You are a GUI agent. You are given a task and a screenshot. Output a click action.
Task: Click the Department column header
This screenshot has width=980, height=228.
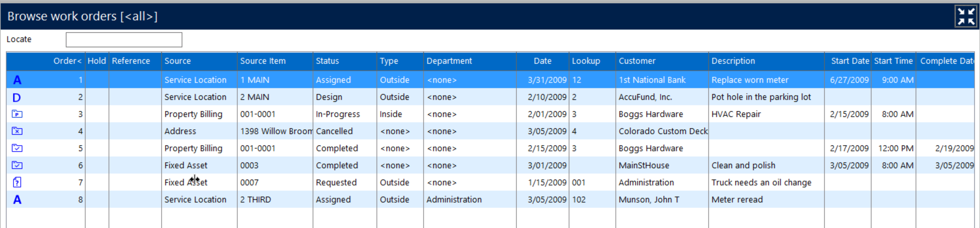pyautogui.click(x=449, y=61)
